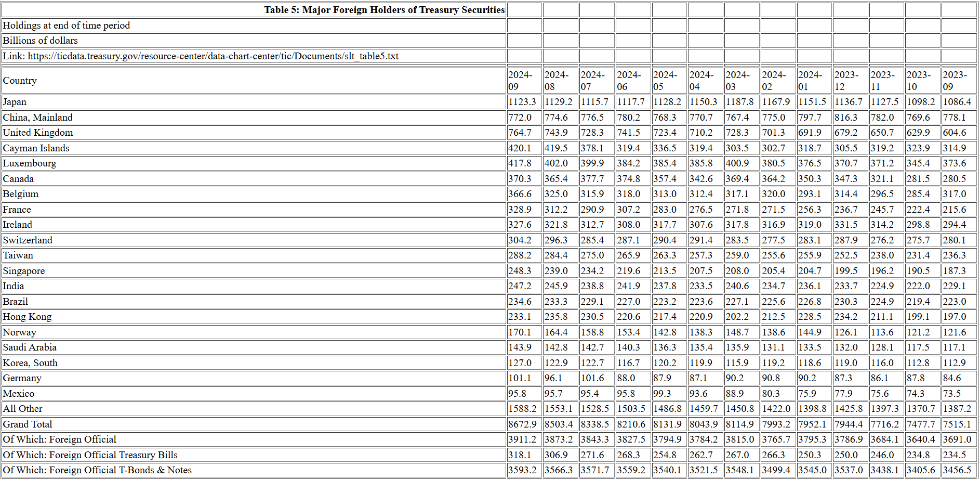Select the 'Brazil' row label

pyautogui.click(x=15, y=302)
